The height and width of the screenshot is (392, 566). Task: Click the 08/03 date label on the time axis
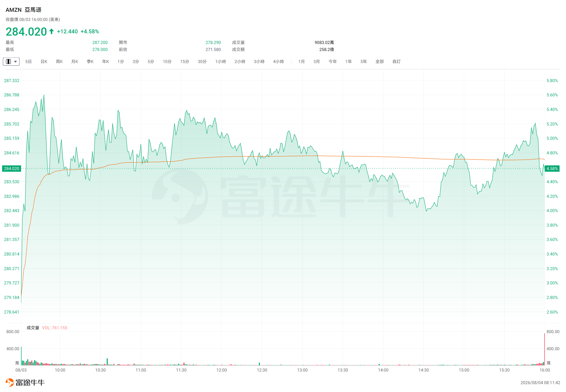(21, 370)
